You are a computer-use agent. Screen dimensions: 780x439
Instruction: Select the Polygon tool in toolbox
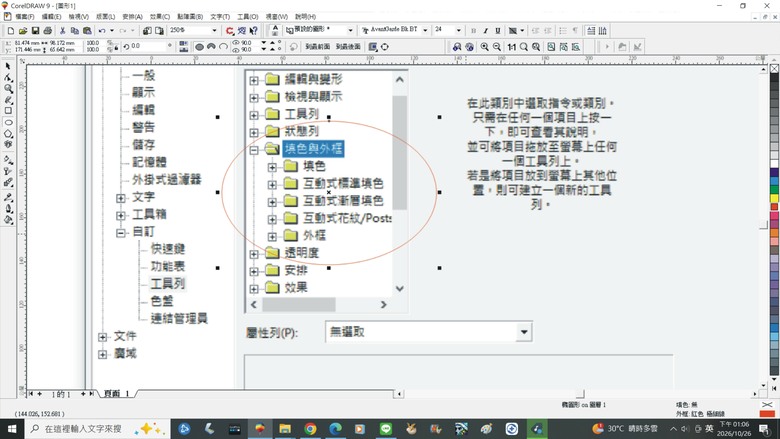8,134
